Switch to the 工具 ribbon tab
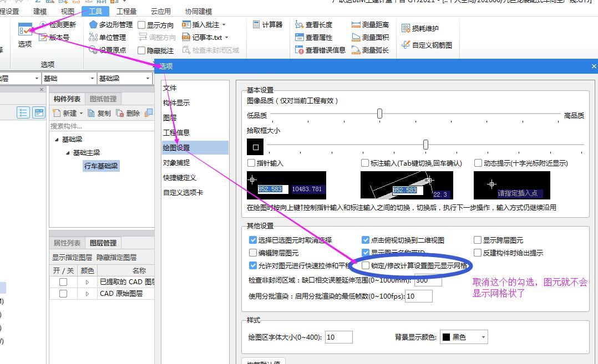The image size is (598, 364). click(95, 12)
